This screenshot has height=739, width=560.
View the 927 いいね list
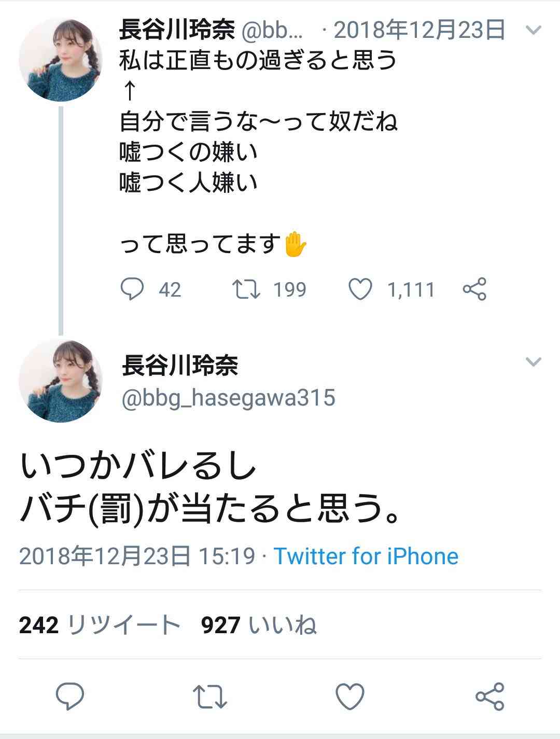click(259, 625)
